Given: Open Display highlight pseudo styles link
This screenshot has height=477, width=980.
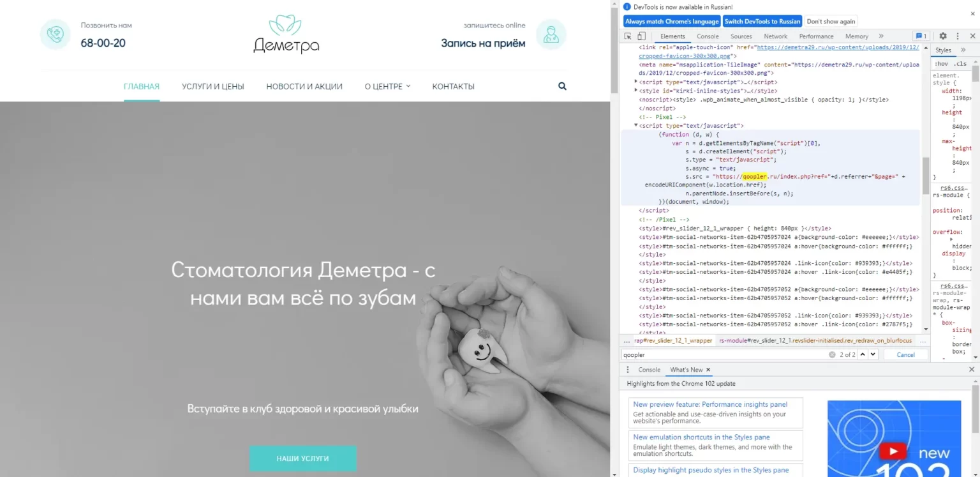Looking at the screenshot, I should click(x=711, y=470).
